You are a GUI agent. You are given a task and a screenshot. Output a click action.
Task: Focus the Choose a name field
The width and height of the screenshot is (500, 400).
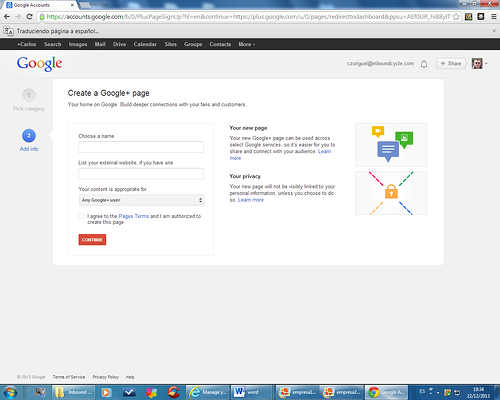coord(141,147)
